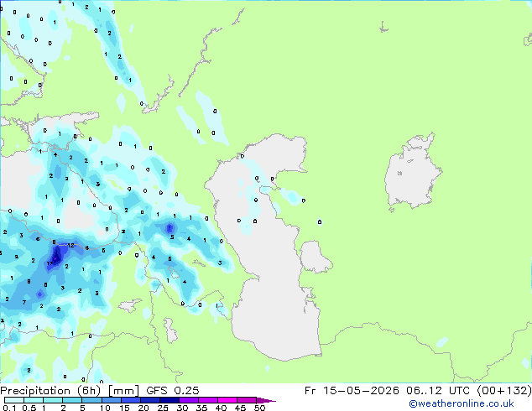The width and height of the screenshot is (532, 411).
Task: Click the 'Precipitation (6h)' title text
Action: click(50, 391)
